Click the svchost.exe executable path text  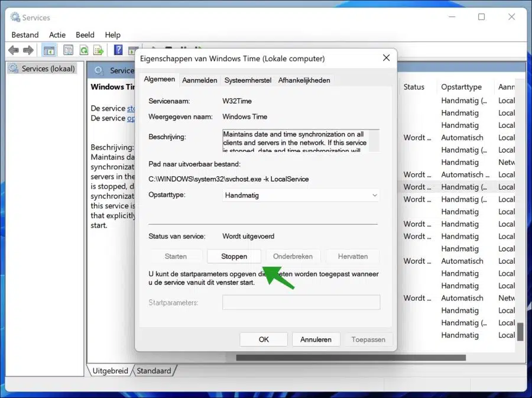pos(229,179)
